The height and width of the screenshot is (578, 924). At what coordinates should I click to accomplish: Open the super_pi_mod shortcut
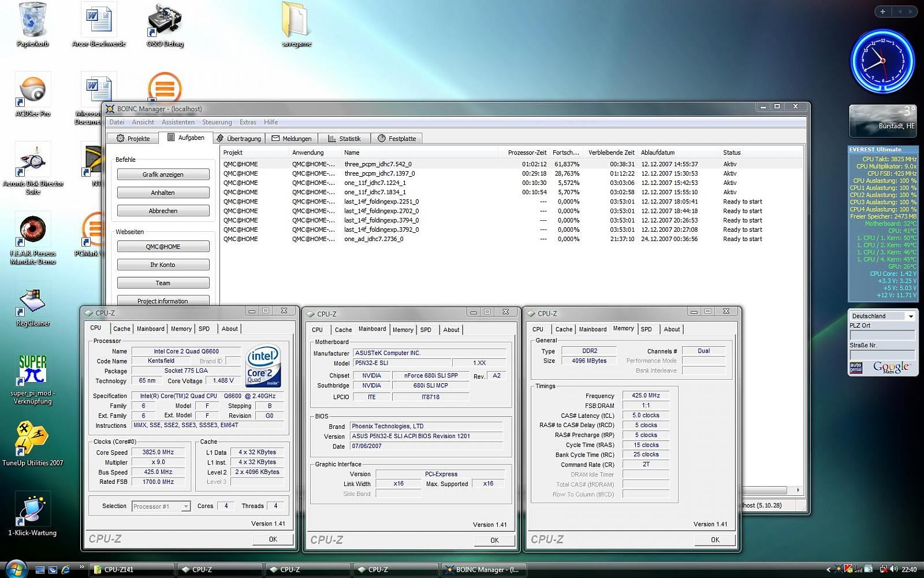33,379
